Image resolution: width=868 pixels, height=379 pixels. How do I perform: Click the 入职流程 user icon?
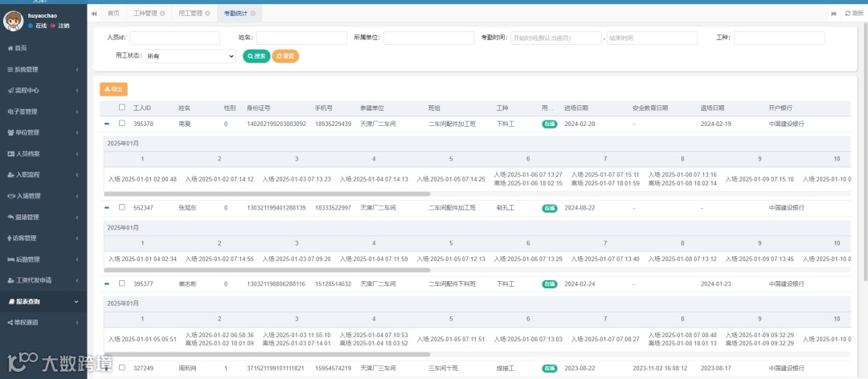[x=10, y=175]
